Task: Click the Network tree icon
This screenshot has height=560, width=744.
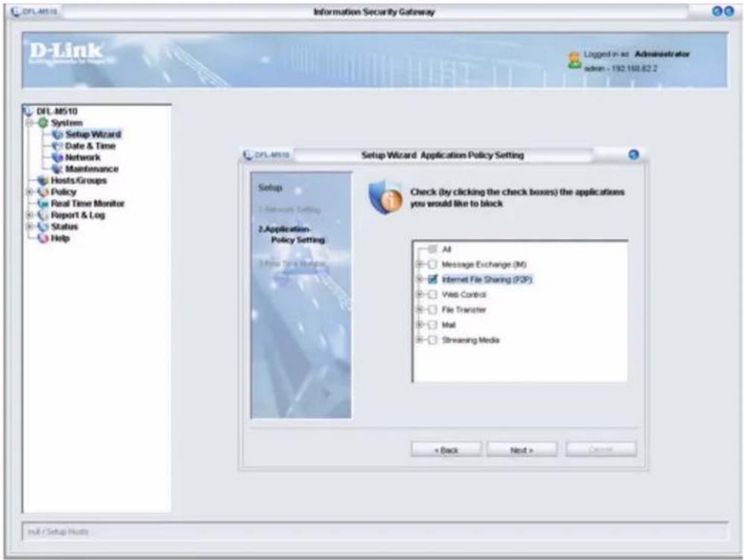Action: (x=57, y=157)
